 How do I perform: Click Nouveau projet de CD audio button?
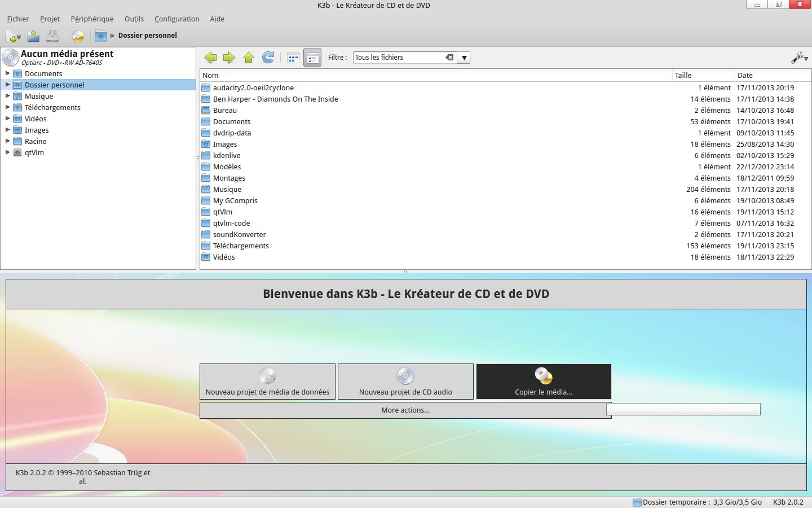pos(405,382)
